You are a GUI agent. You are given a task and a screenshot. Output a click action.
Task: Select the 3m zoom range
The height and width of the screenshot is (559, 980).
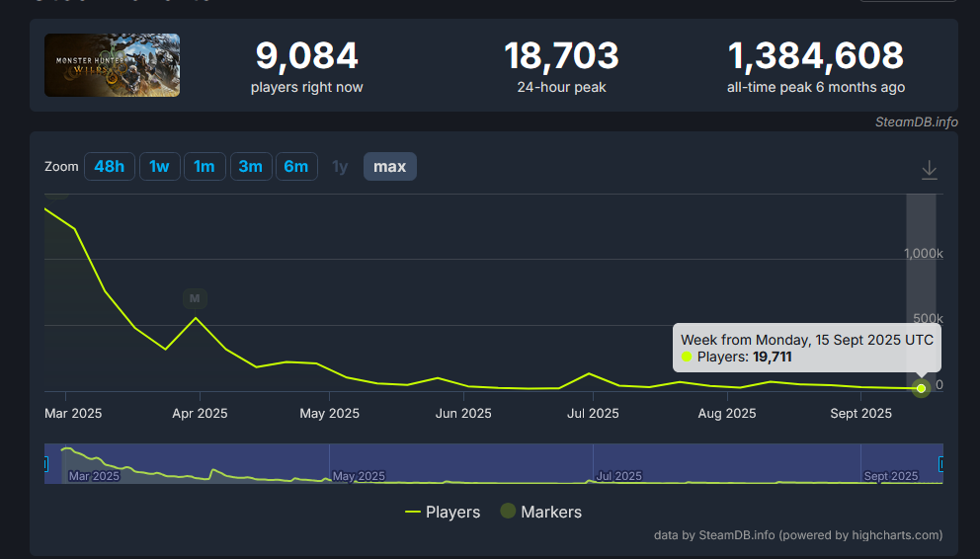click(x=251, y=167)
